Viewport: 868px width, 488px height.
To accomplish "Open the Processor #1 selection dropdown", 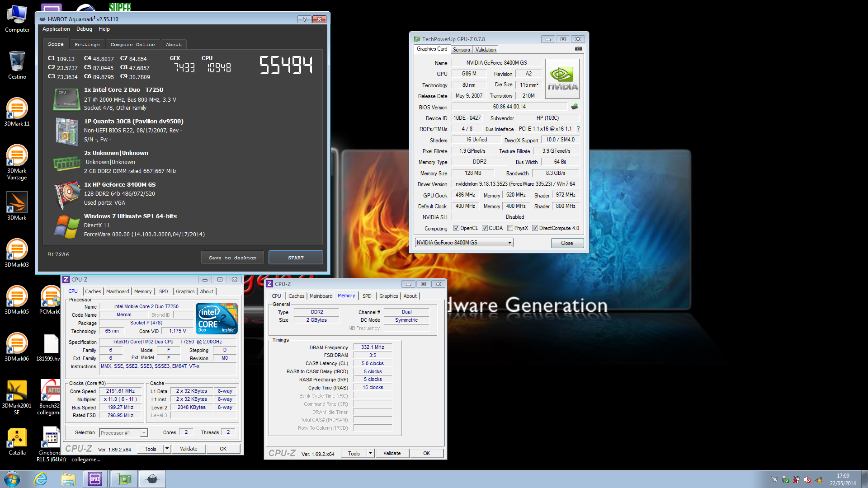I will click(x=123, y=433).
